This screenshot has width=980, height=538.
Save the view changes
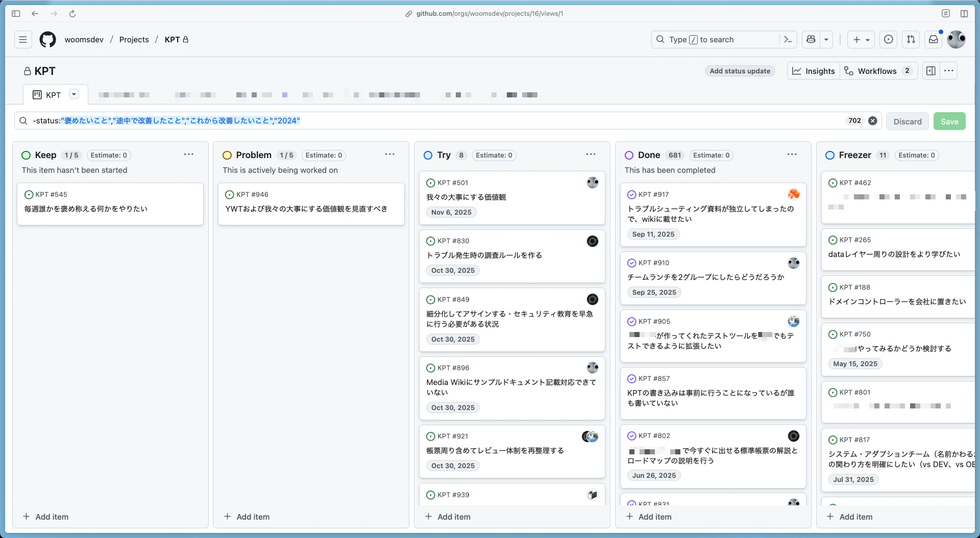[949, 121]
